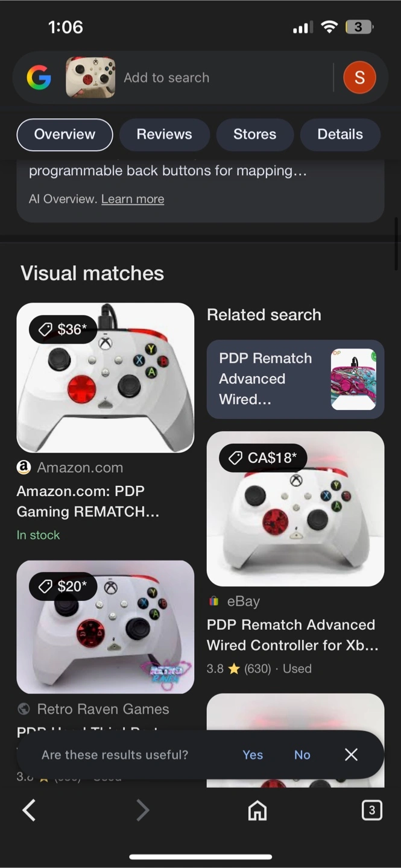Open the Details tab
The width and height of the screenshot is (401, 868).
pos(340,134)
